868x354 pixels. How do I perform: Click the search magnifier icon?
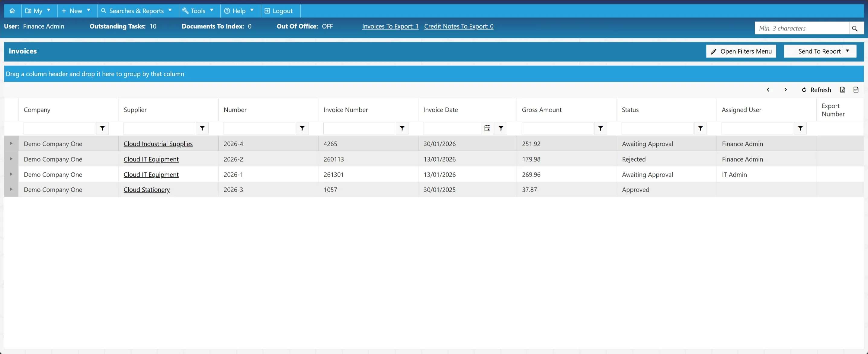(855, 28)
